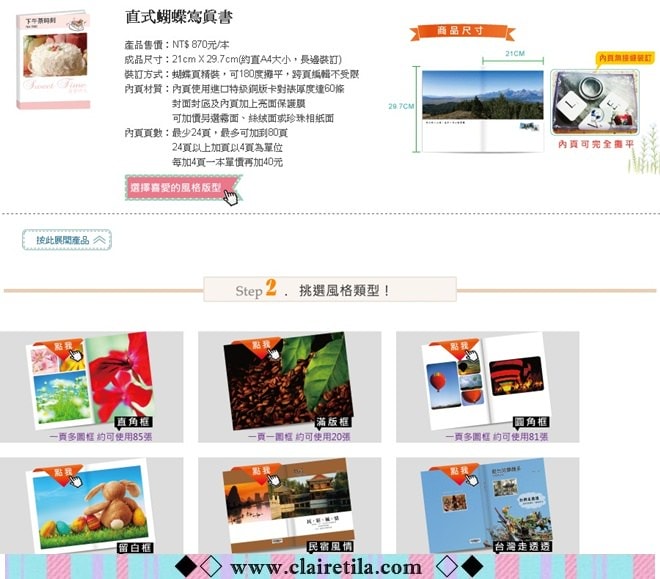
Task: View the 內頁可完全攤平 inner page photo
Action: [594, 103]
